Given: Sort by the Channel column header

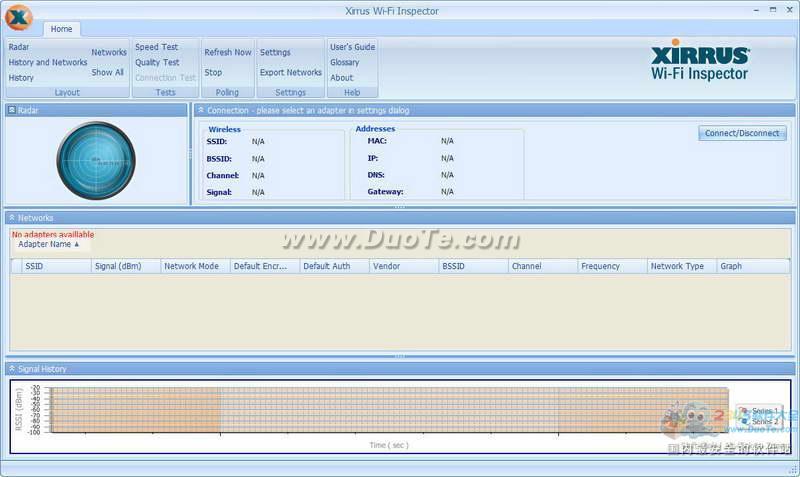Looking at the screenshot, I should [x=543, y=266].
